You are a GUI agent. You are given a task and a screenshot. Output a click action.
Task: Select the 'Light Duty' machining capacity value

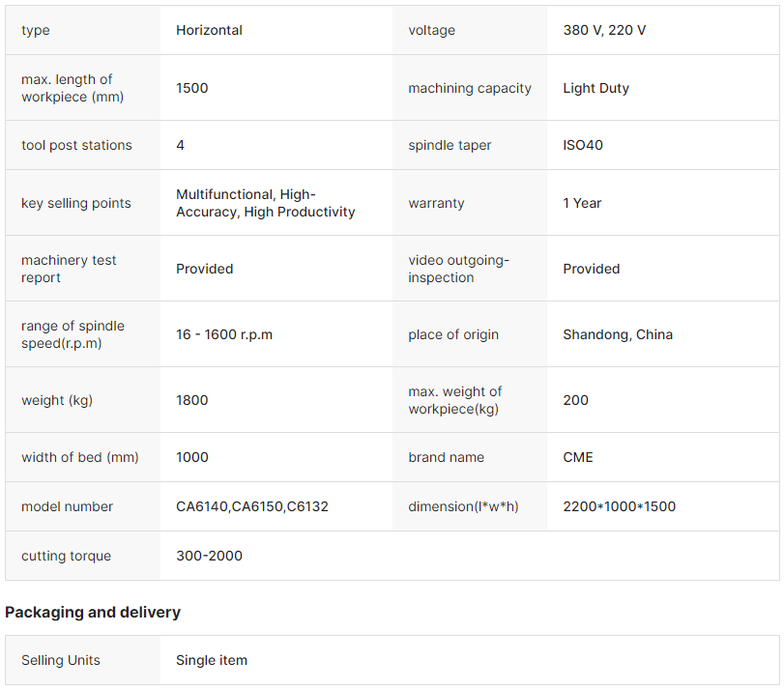595,88
